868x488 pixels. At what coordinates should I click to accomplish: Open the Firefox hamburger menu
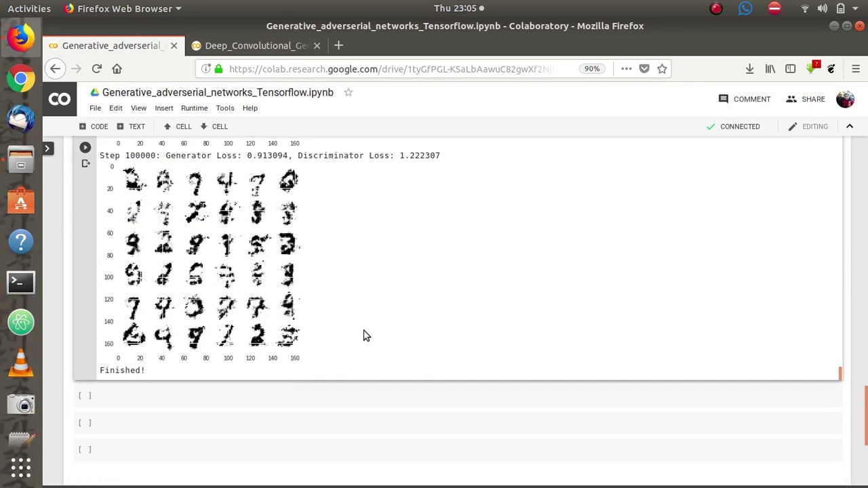[x=856, y=68]
